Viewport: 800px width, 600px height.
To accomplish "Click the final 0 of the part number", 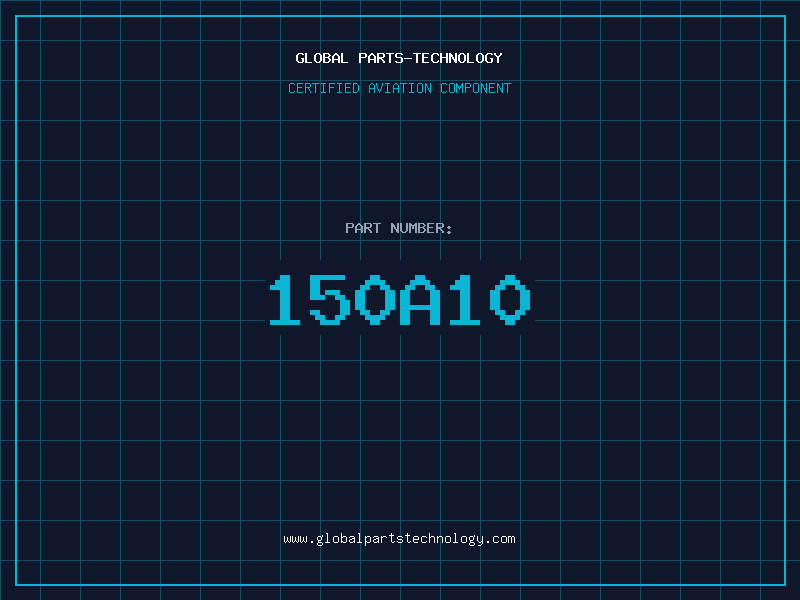I will (x=510, y=300).
